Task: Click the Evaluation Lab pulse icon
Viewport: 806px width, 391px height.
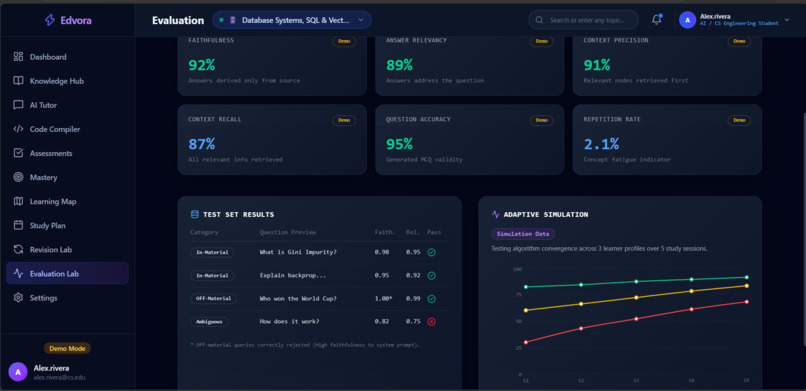Action: tap(19, 273)
